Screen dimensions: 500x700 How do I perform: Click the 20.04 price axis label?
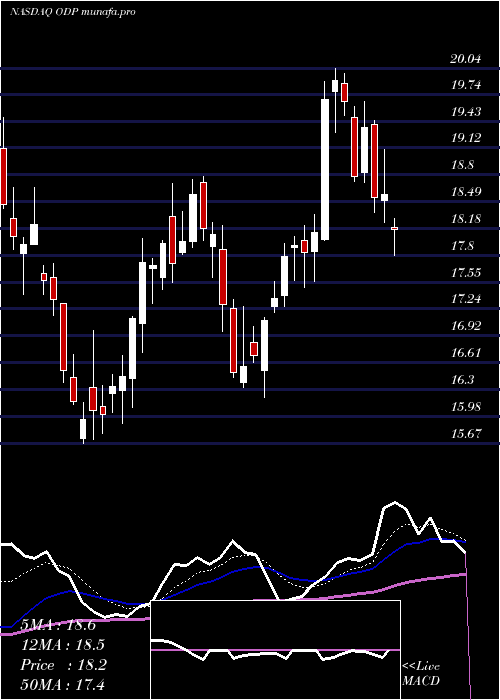coord(466,58)
